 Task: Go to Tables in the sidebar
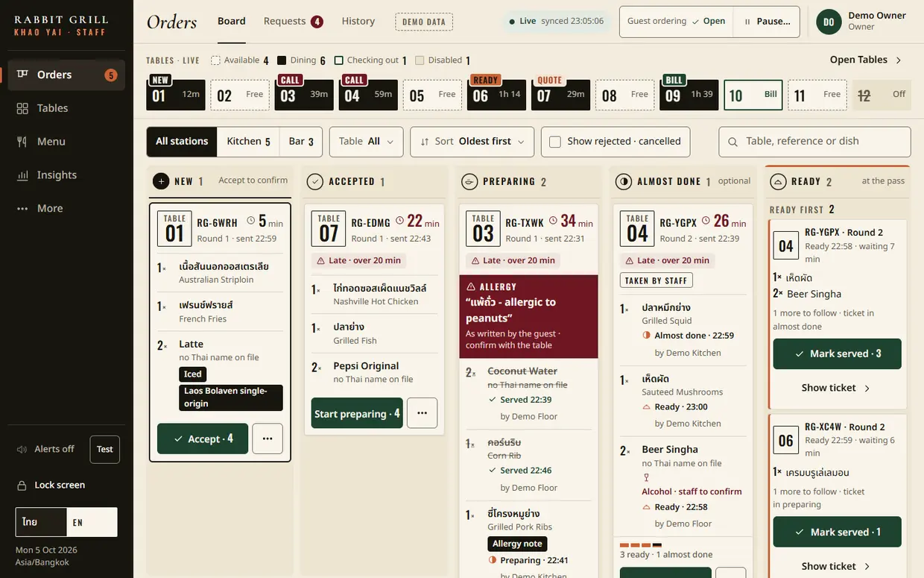tap(66, 108)
